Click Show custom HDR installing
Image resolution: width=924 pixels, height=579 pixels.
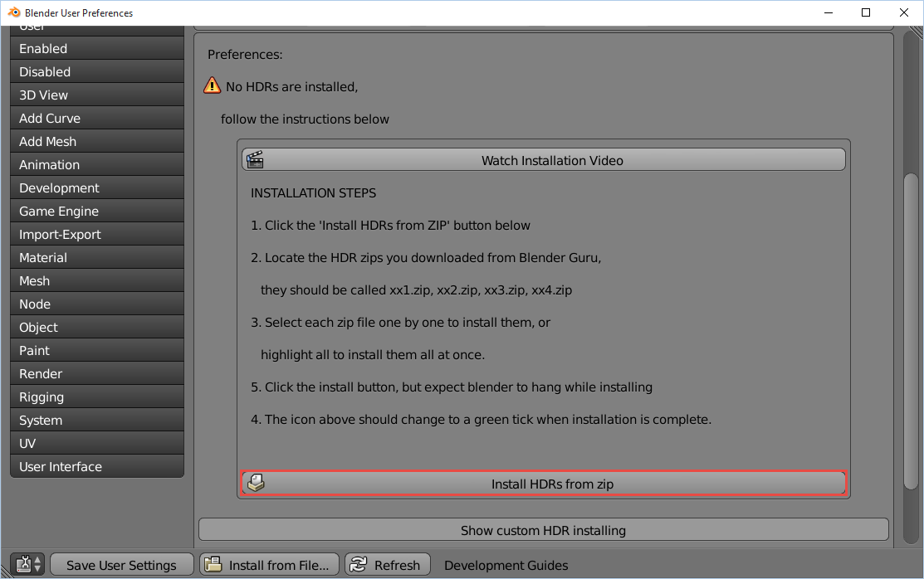pyautogui.click(x=543, y=530)
